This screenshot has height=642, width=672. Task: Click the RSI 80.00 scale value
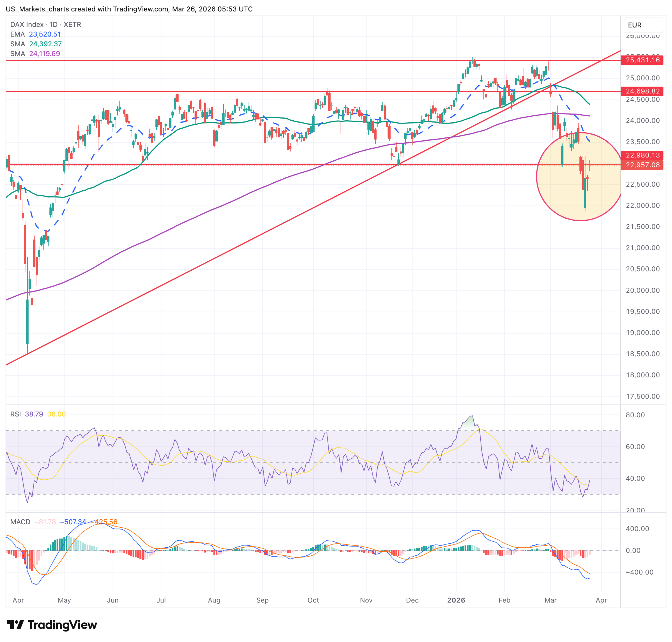coord(635,415)
